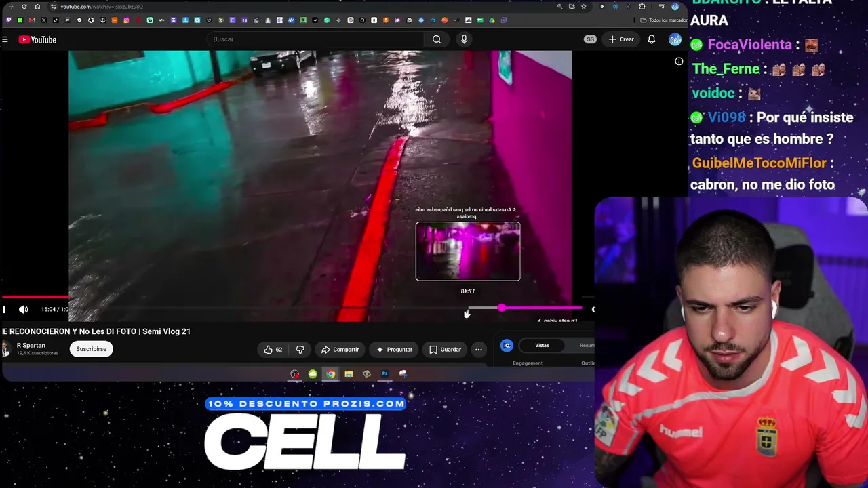Viewport: 868px width, 488px height.
Task: Open the YouTube guide hamburger menu
Action: point(5,39)
